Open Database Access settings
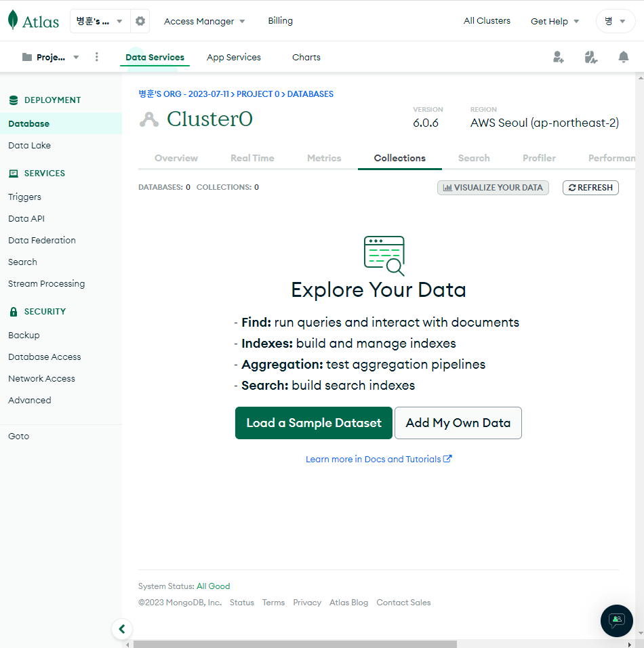 44,357
